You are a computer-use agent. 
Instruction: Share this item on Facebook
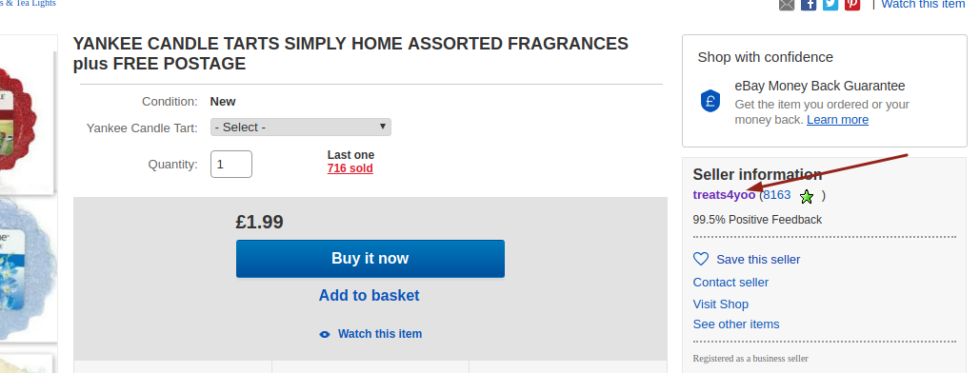coord(809,5)
